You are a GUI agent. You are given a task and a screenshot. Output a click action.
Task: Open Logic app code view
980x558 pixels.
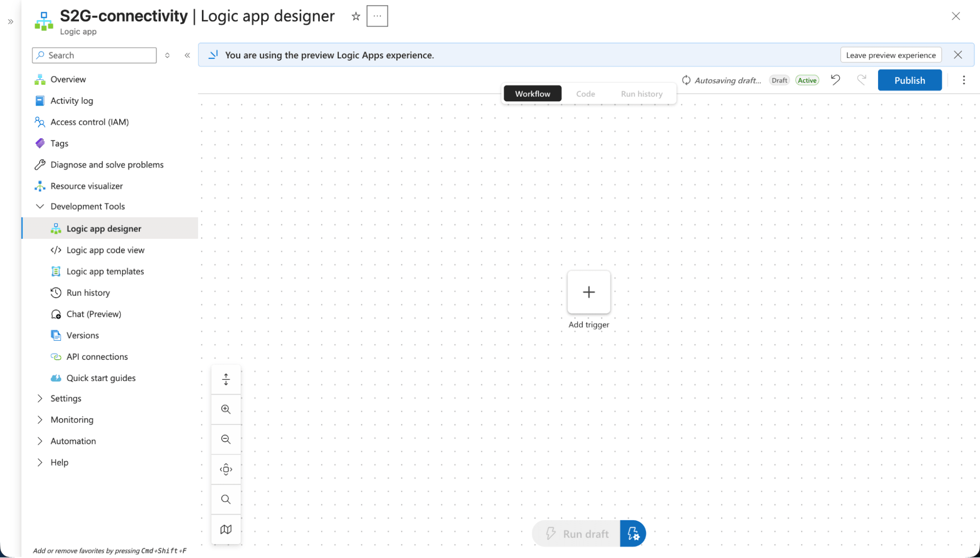click(105, 250)
